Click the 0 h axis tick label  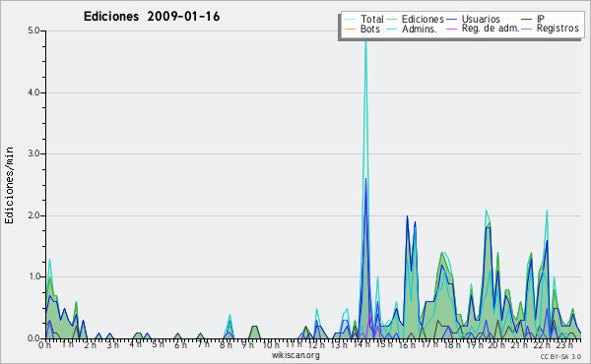[45, 344]
